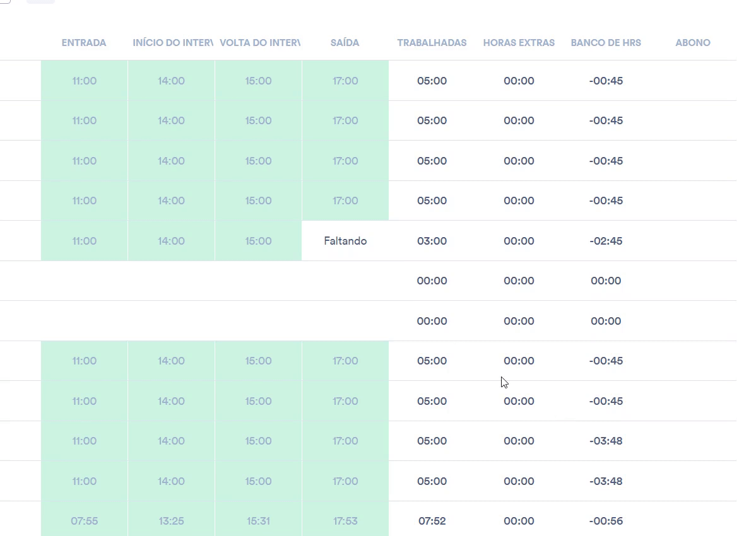The image size is (756, 536).
Task: Edit the first row's 11:00 entry cell
Action: click(84, 81)
